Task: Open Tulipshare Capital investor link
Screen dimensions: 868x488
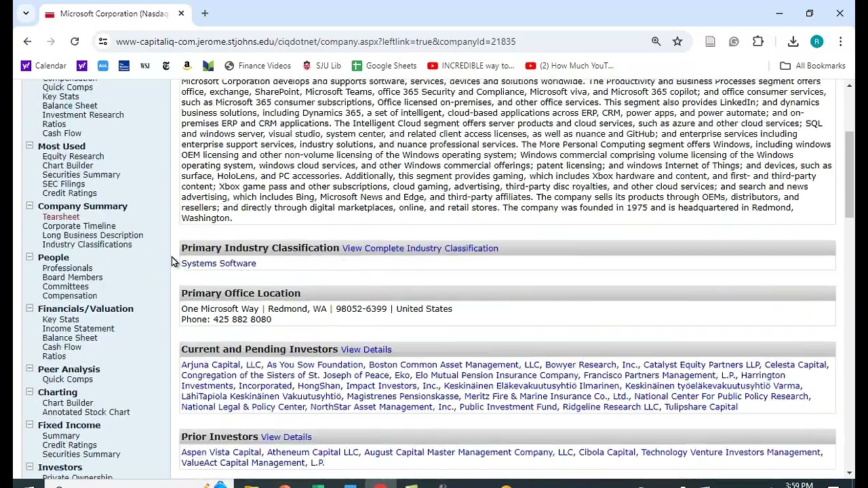Action: tap(701, 407)
